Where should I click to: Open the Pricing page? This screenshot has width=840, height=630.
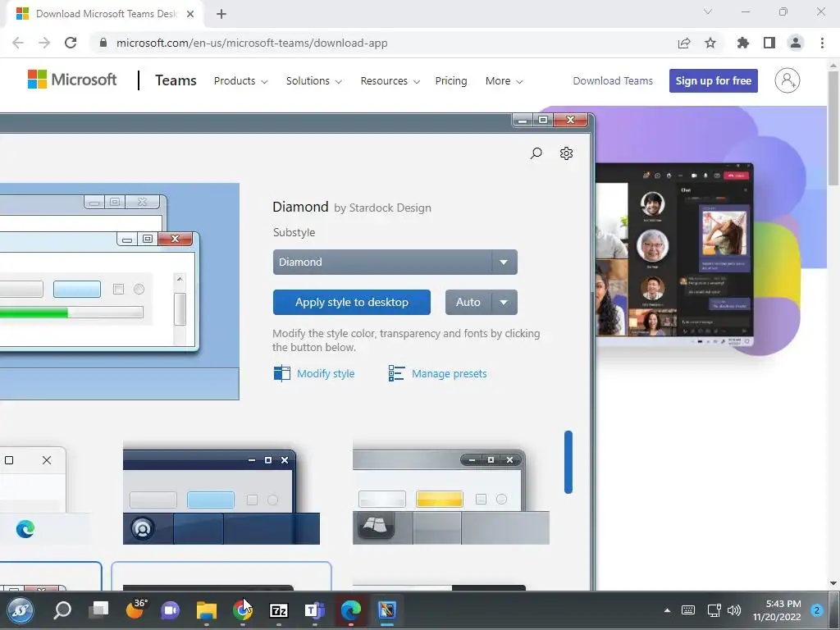click(451, 81)
